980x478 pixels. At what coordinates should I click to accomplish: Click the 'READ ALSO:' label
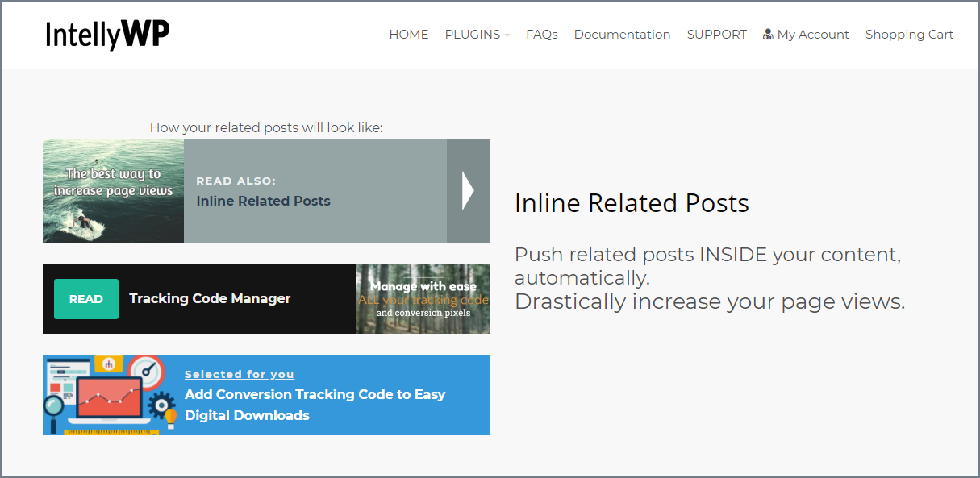[x=236, y=181]
